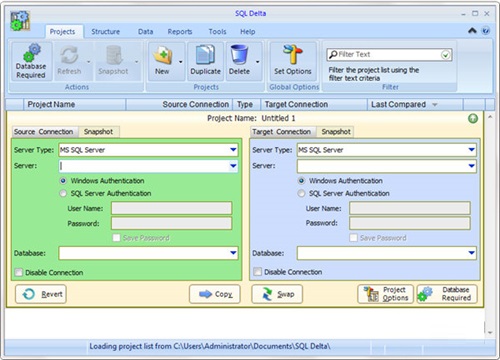Image resolution: width=500 pixels, height=360 pixels.
Task: Click the vertical scrollbar up arrow
Action: pyautogui.click(x=490, y=117)
